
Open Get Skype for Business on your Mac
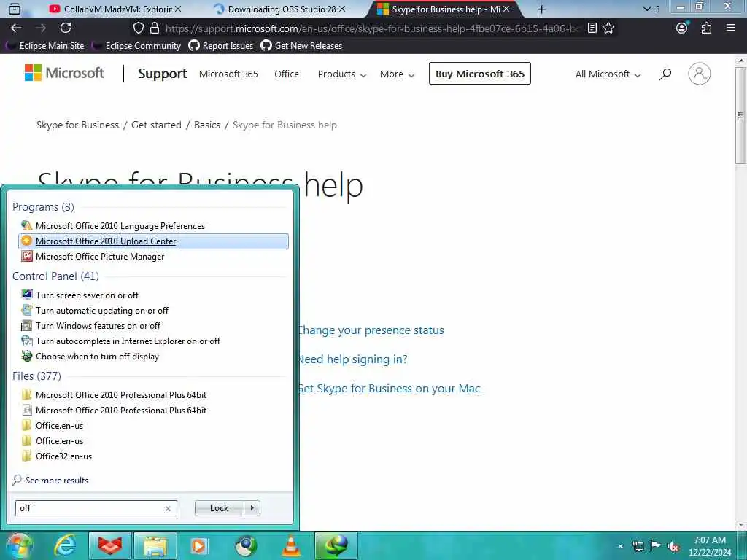[x=389, y=389]
